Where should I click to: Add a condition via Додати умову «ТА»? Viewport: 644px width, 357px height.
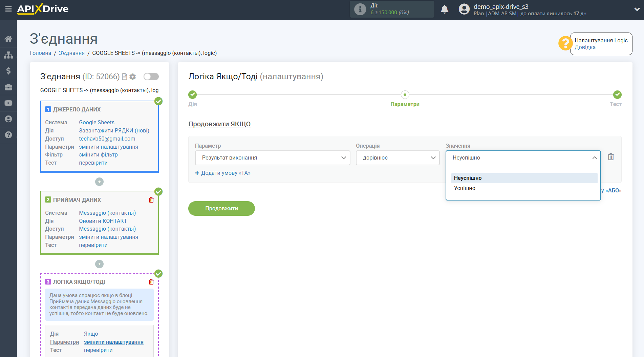[223, 173]
